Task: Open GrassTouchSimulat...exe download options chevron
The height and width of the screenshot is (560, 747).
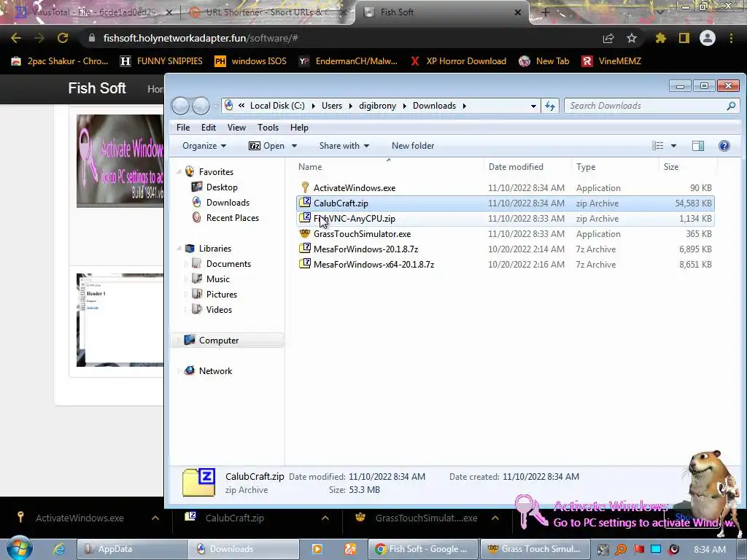Action: pyautogui.click(x=495, y=518)
